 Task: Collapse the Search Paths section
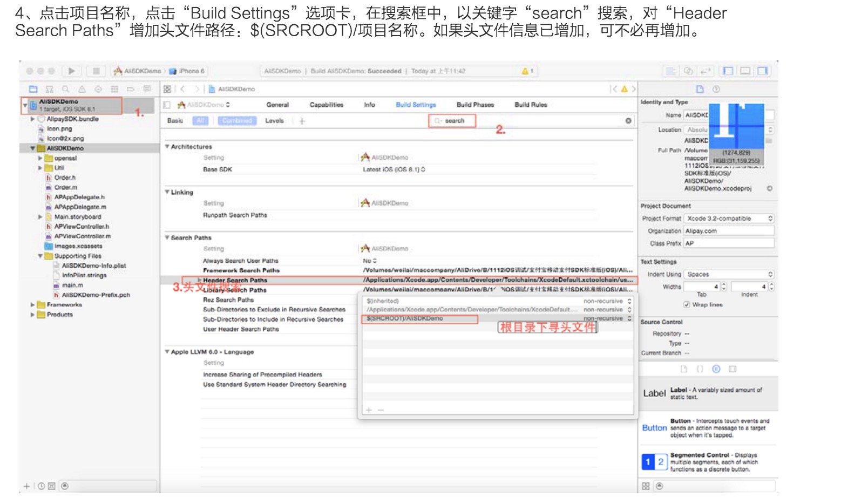pos(167,237)
